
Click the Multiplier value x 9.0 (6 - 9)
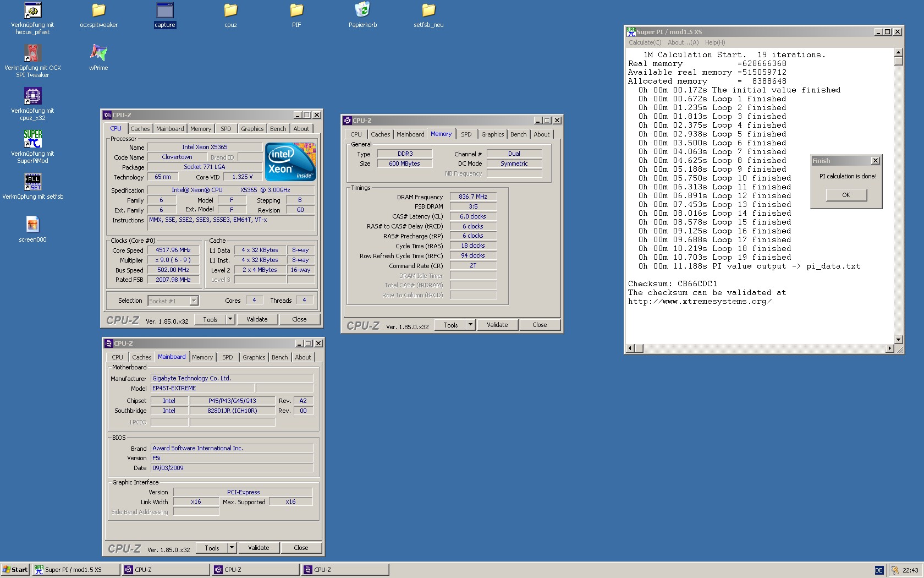tap(173, 260)
